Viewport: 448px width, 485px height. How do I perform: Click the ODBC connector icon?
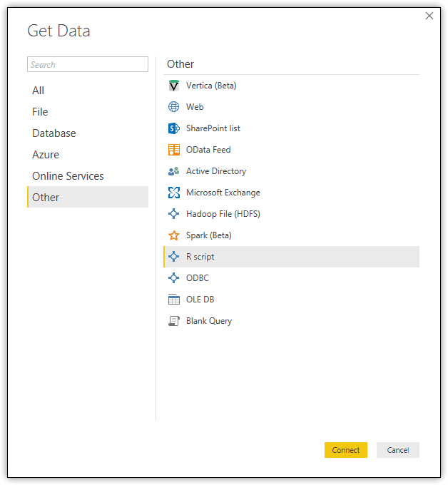pos(173,278)
